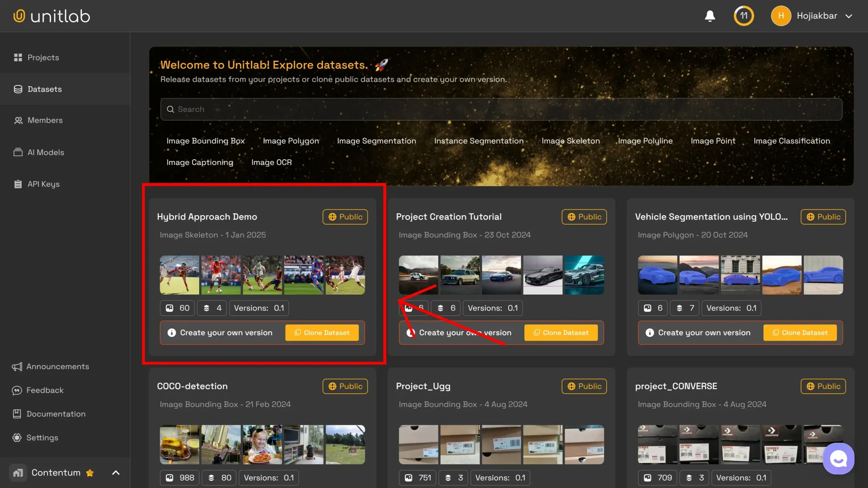The width and height of the screenshot is (868, 488).
Task: Select the Image Skeleton filter
Action: pyautogui.click(x=570, y=141)
